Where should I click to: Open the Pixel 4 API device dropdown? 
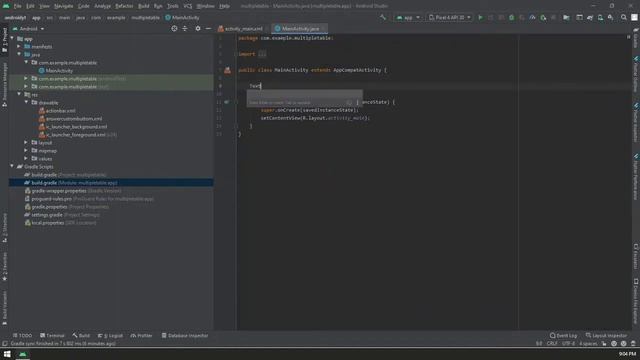coord(449,18)
